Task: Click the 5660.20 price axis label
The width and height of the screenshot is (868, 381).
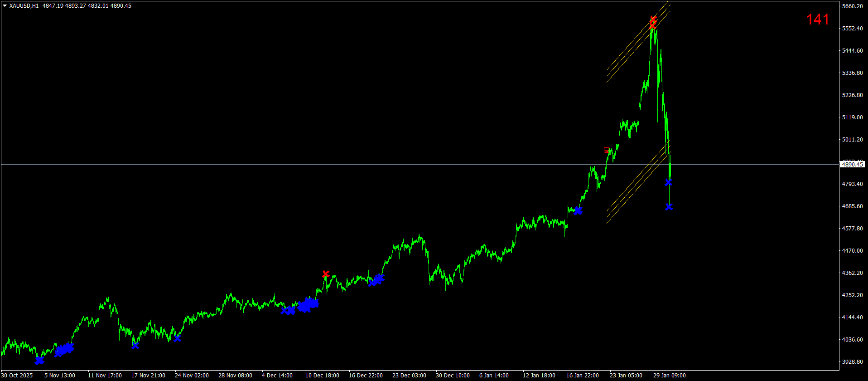Action: coord(852,6)
